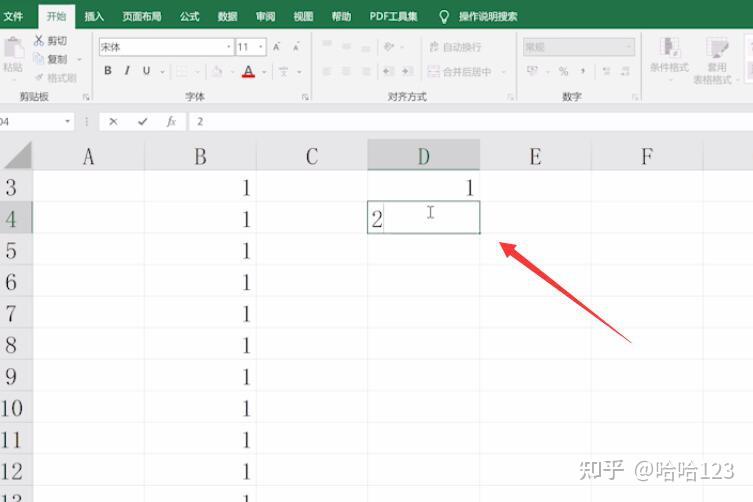Decrease font size with small A icon
This screenshot has width=753, height=502.
pyautogui.click(x=296, y=47)
